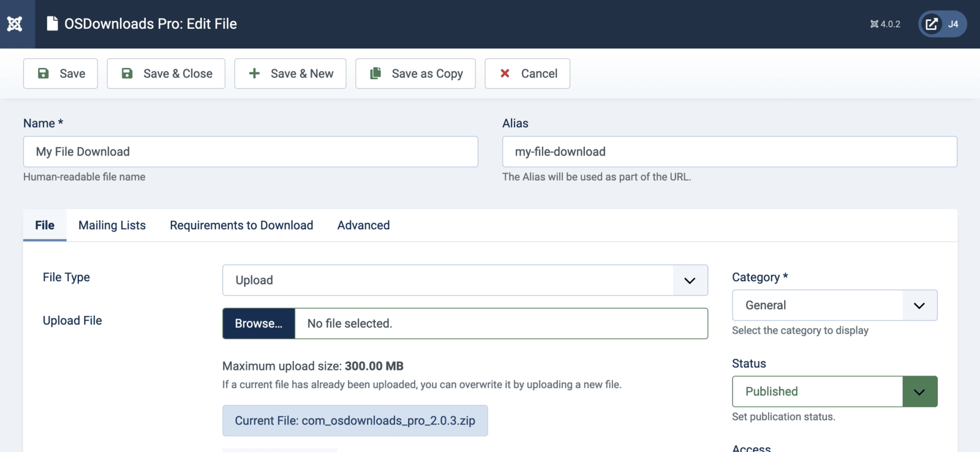Click the file icon beside OSDownloads Pro title

click(53, 24)
